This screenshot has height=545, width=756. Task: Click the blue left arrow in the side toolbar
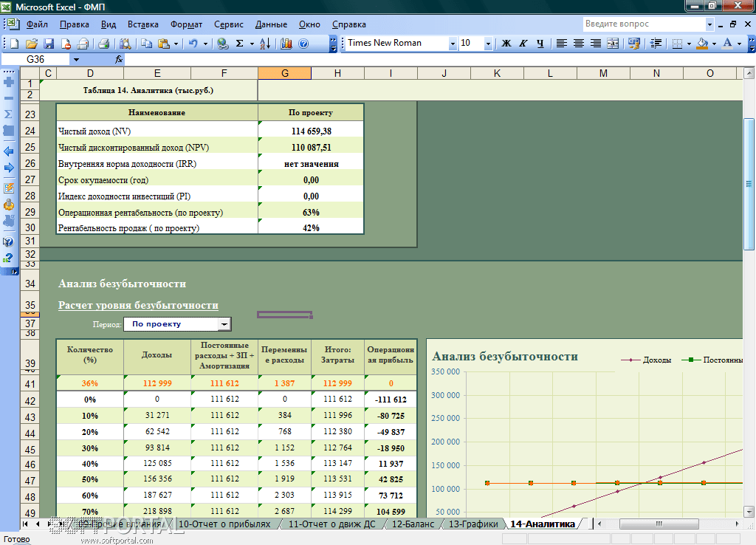[9, 151]
